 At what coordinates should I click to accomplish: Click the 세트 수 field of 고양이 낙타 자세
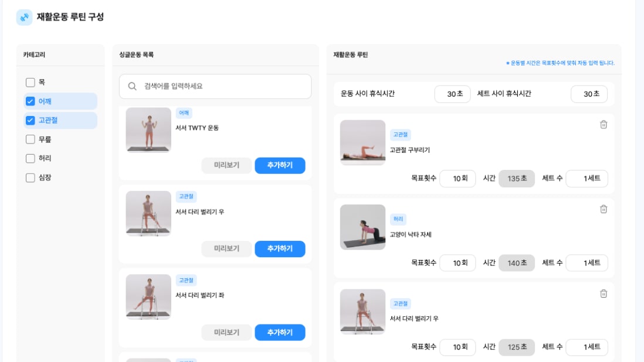tap(587, 263)
